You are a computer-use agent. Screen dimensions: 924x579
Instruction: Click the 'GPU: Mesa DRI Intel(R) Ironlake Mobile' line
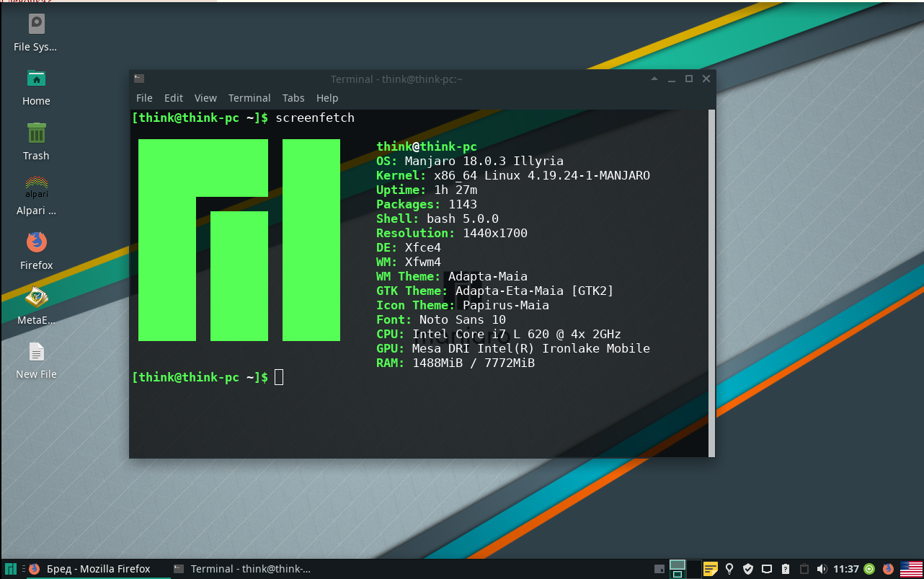(x=513, y=348)
